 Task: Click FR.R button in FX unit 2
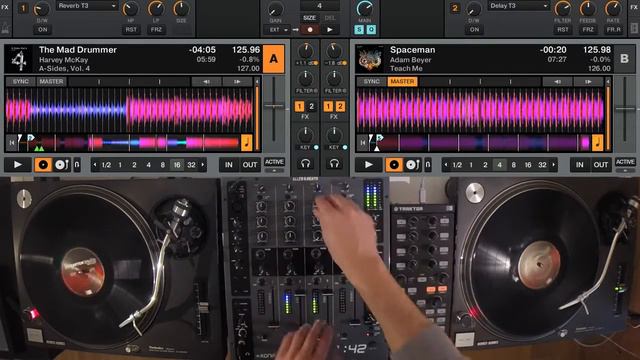click(x=614, y=30)
